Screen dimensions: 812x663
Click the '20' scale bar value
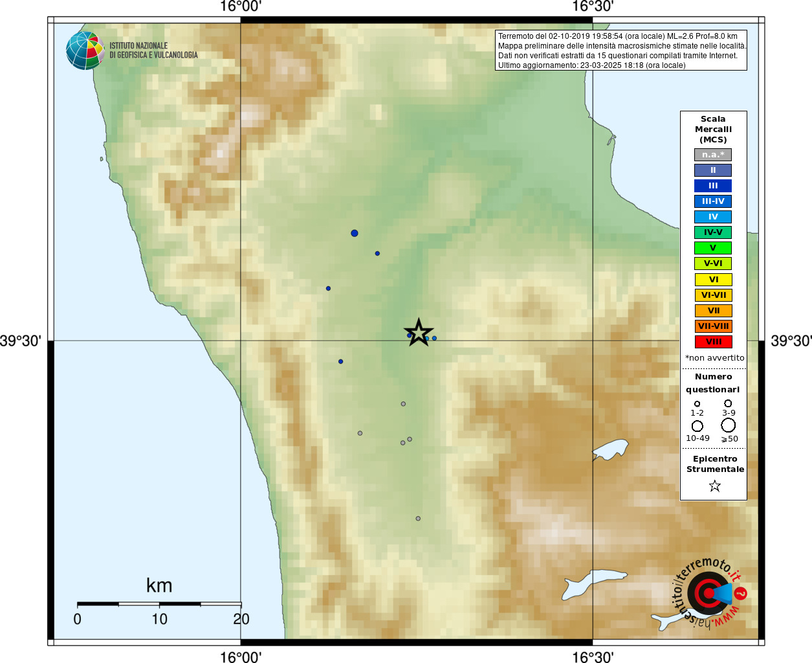pos(241,619)
